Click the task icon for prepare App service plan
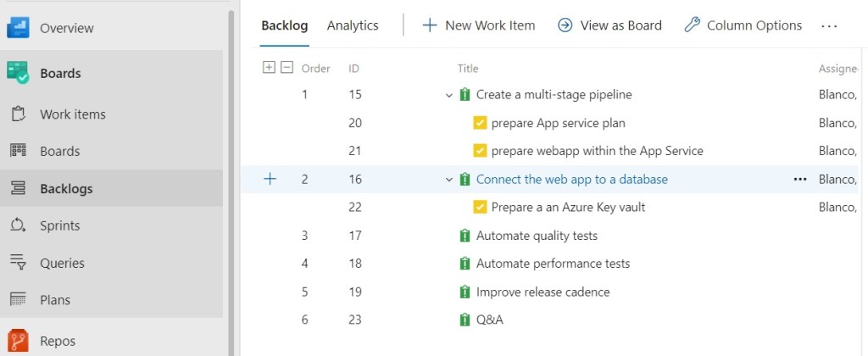The image size is (868, 356). (x=480, y=123)
